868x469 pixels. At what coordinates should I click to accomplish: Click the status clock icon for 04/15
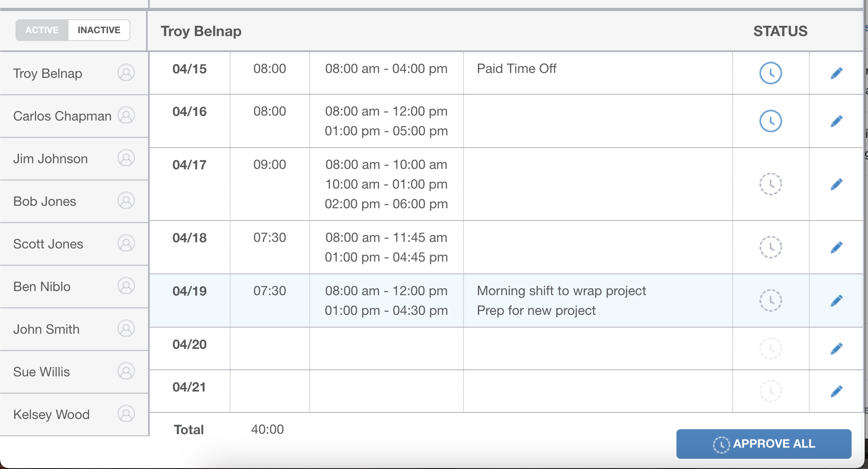pos(771,73)
